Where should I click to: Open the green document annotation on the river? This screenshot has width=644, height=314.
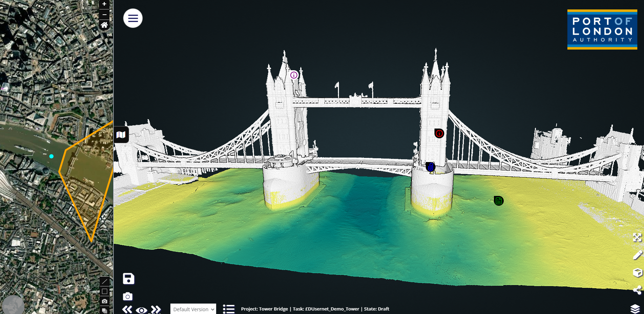(498, 201)
